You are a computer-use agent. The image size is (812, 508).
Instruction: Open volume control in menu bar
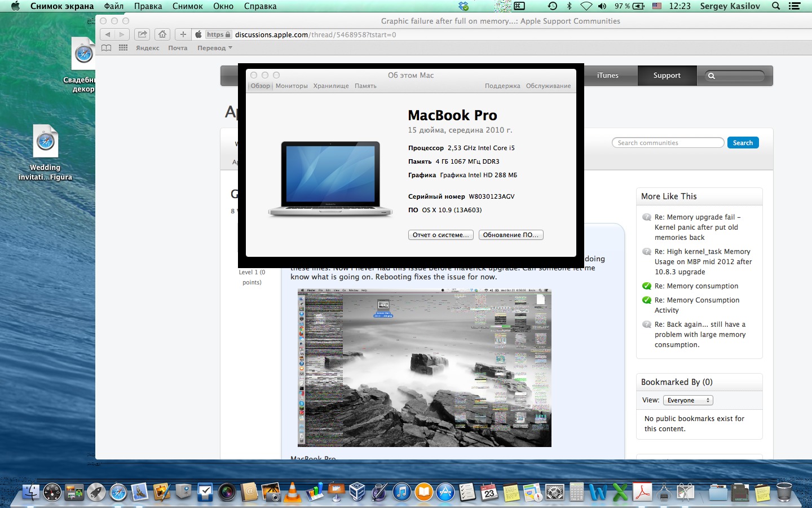coord(602,6)
